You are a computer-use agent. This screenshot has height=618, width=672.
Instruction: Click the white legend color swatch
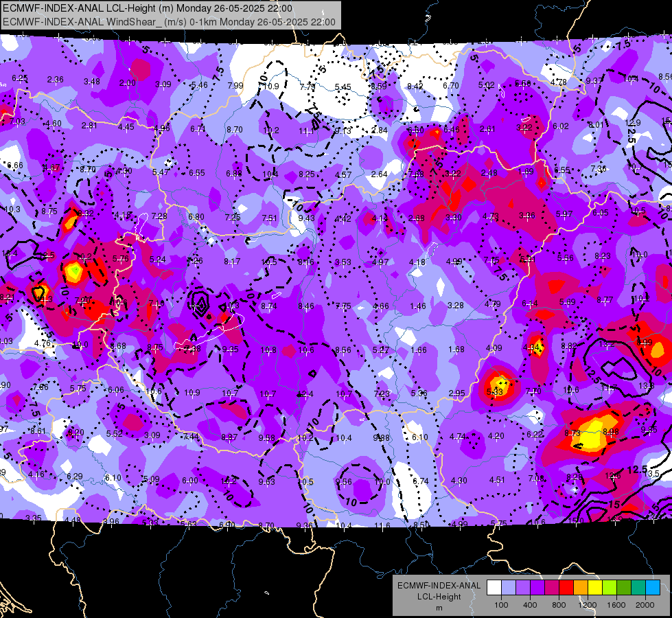point(494,588)
